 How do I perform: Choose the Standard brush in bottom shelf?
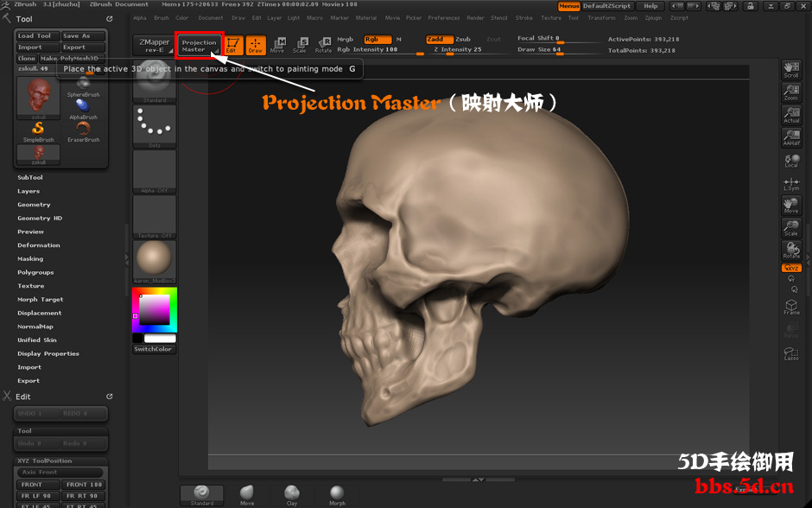tap(202, 495)
